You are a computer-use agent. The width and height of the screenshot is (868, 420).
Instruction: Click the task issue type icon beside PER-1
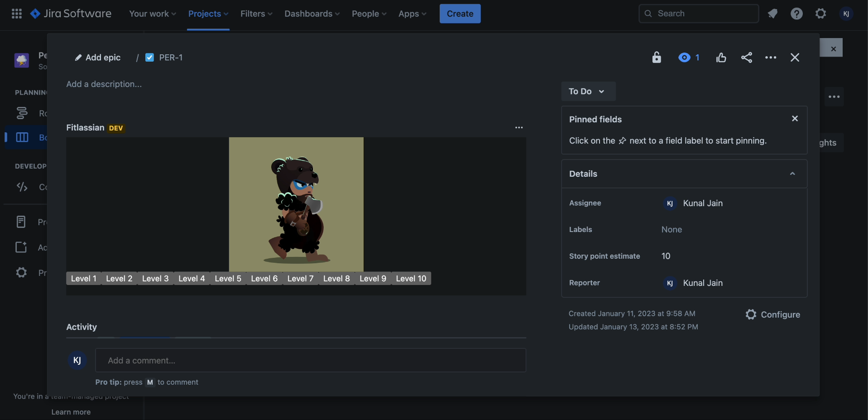coord(149,58)
